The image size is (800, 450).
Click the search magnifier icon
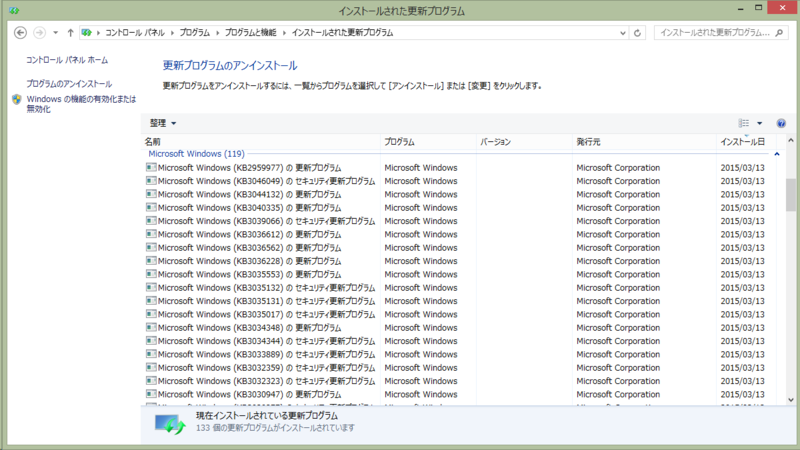pyautogui.click(x=779, y=33)
